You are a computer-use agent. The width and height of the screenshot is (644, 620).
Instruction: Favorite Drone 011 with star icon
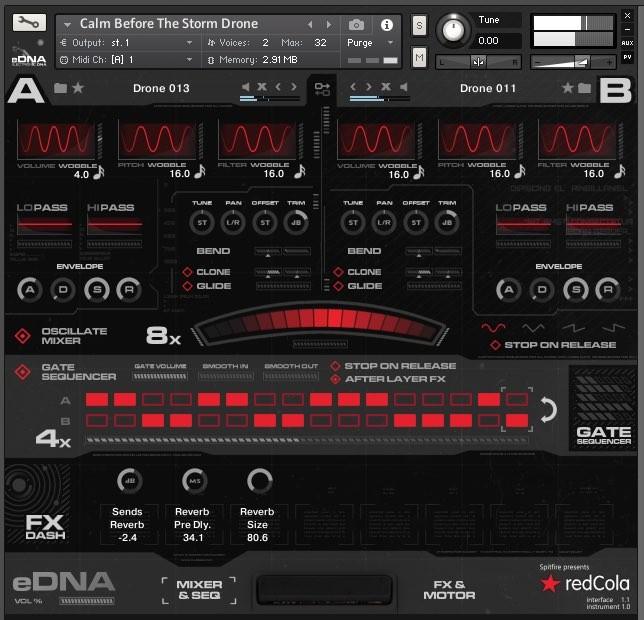tap(567, 87)
